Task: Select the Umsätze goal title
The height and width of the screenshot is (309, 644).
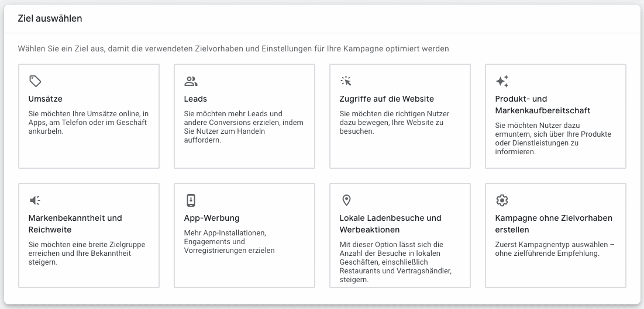Action: (x=45, y=99)
